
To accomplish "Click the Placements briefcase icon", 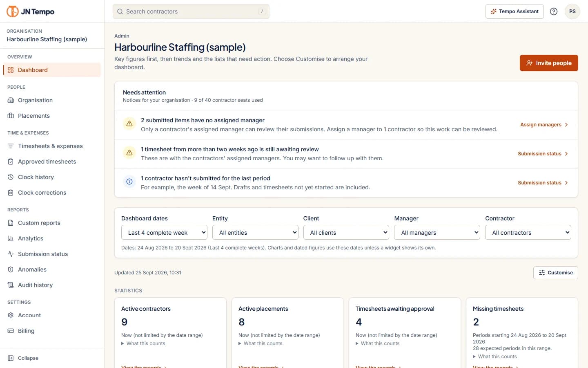I will 11,116.
